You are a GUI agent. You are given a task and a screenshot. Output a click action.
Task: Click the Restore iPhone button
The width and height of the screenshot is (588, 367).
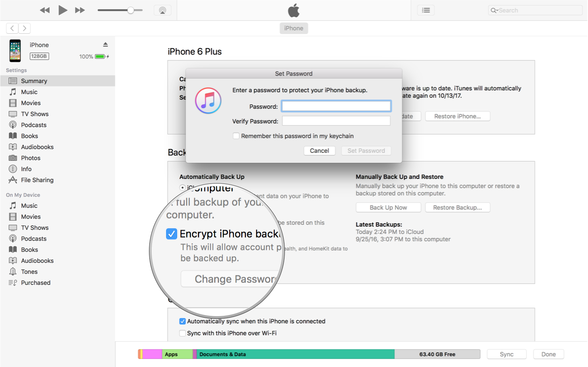pyautogui.click(x=457, y=116)
